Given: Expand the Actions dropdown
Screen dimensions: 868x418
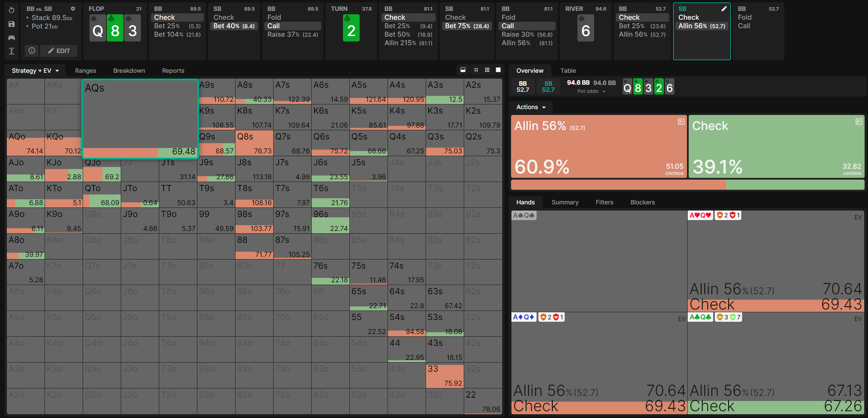Looking at the screenshot, I should 531,107.
